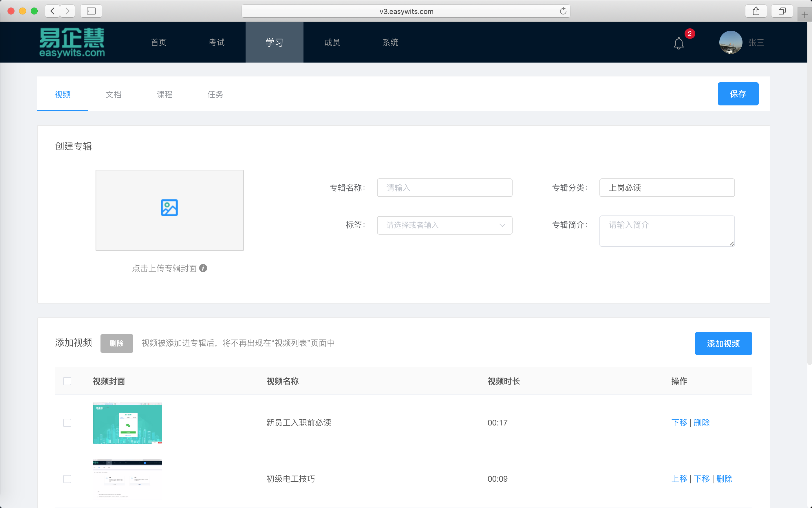Click the 初级电工技巧 video name
Screen dimensions: 812x508
tap(291, 479)
